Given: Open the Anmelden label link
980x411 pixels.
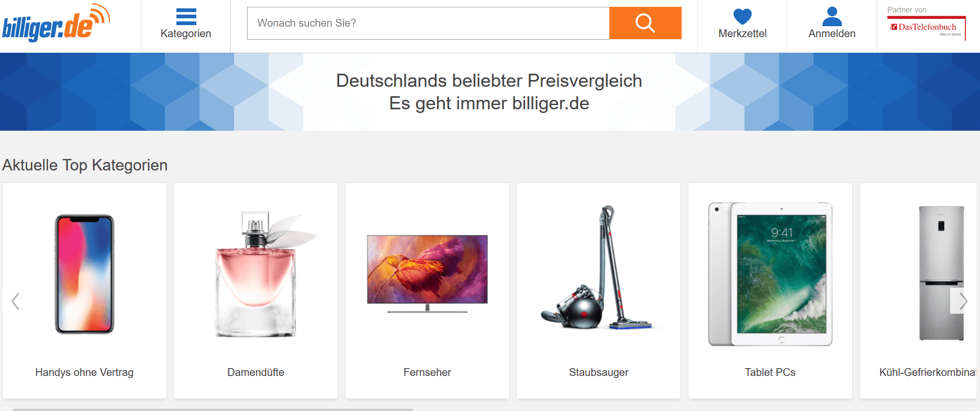Looking at the screenshot, I should [832, 33].
